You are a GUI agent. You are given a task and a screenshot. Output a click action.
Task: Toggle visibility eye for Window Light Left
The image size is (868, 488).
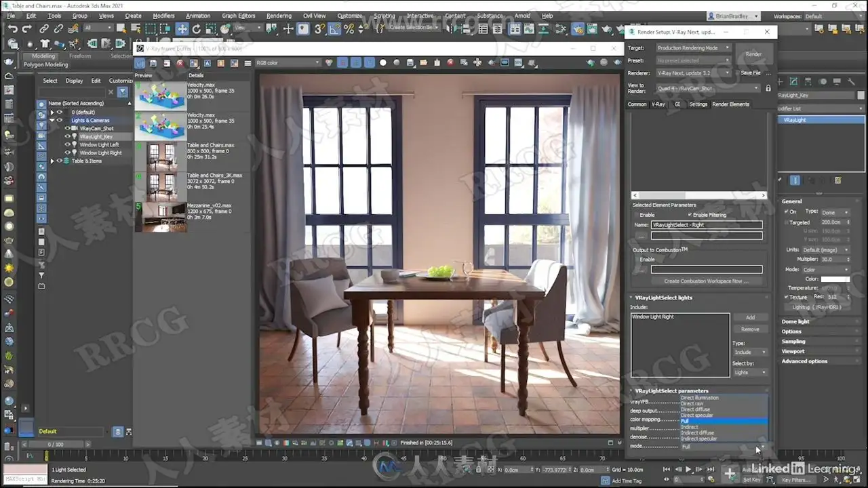pyautogui.click(x=67, y=144)
